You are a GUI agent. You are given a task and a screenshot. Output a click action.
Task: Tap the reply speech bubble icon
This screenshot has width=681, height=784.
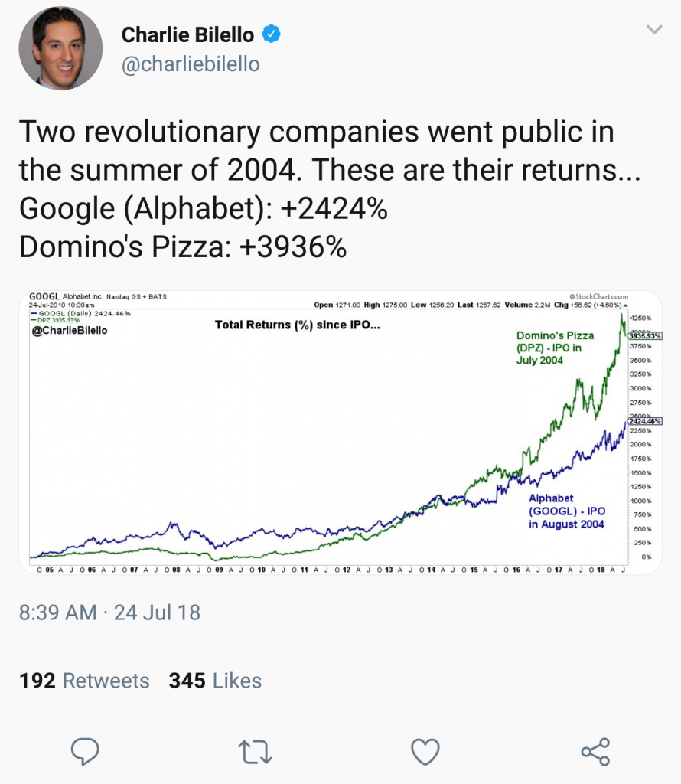85,751
